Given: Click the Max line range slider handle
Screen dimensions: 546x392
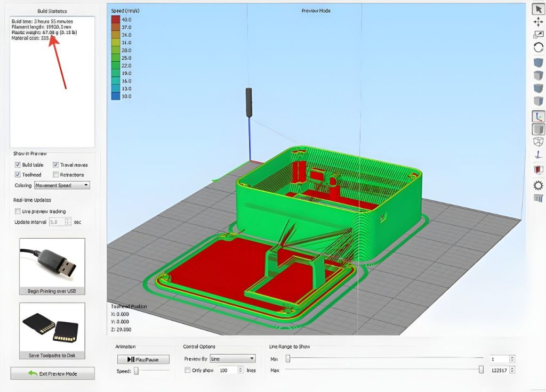Looking at the screenshot, I should [x=481, y=370].
